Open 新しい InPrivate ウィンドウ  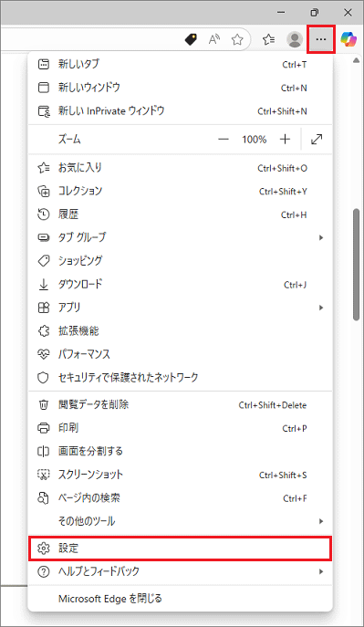(x=181, y=110)
